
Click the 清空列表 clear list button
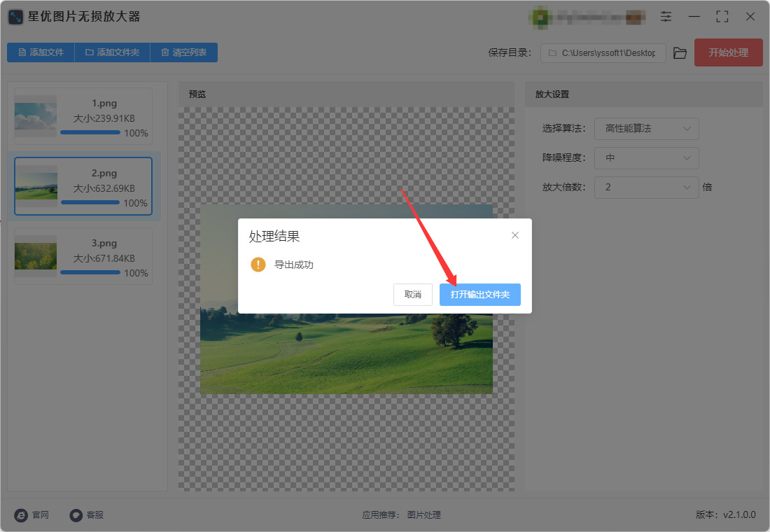tap(183, 52)
